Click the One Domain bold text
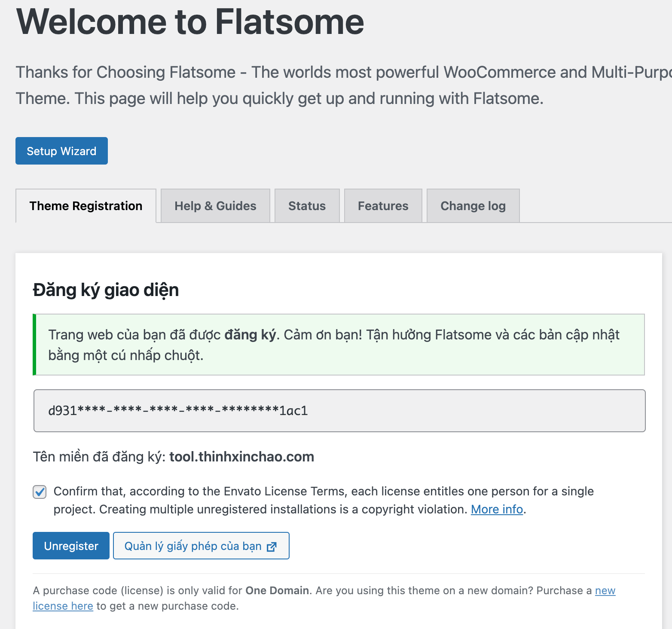The width and height of the screenshot is (672, 629). point(277,590)
